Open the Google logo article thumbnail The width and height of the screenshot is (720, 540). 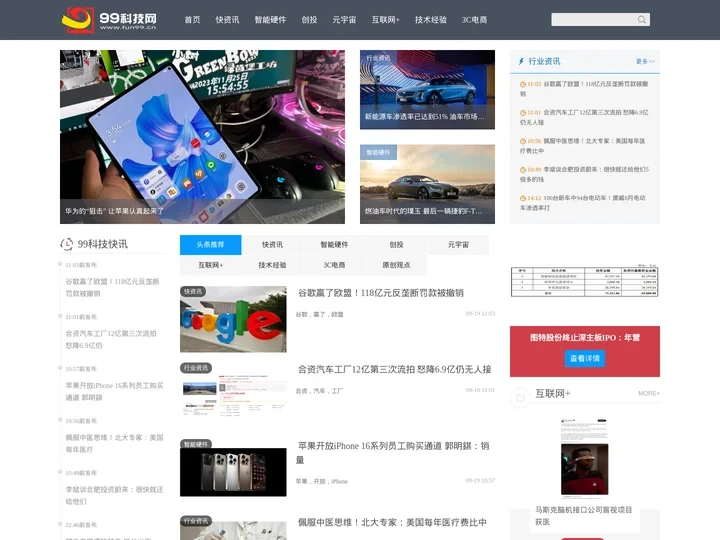pyautogui.click(x=233, y=319)
